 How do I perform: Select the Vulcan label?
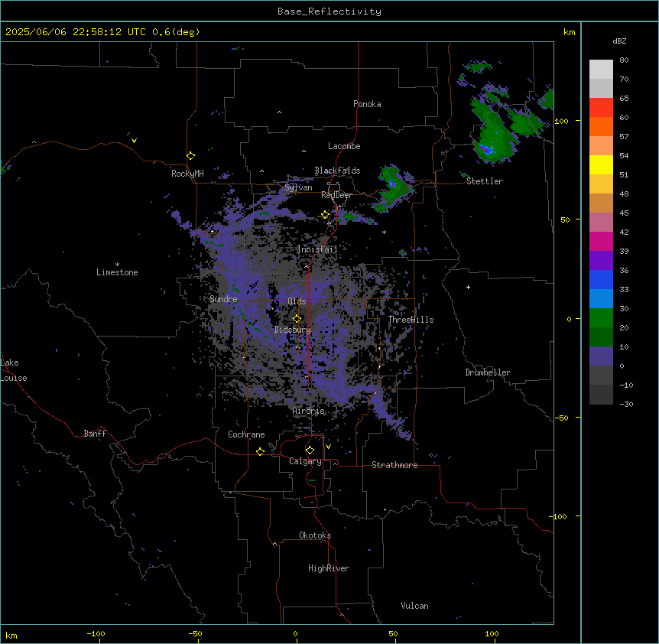(415, 606)
